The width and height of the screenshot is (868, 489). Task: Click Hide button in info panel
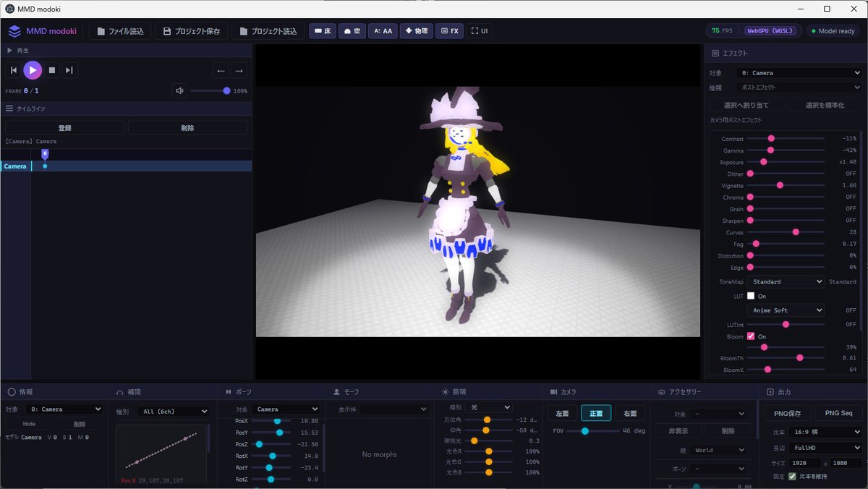30,424
